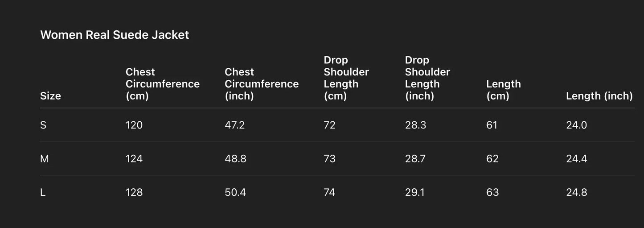Click the 50.4 chest inch cell

[235, 192]
